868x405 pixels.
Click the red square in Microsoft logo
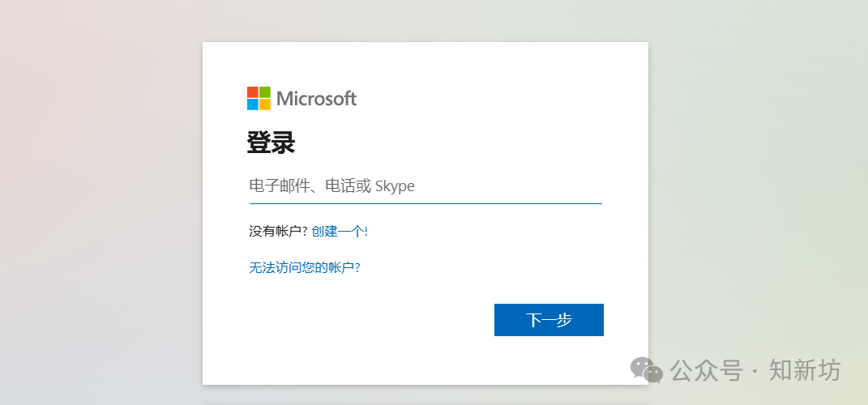click(253, 92)
